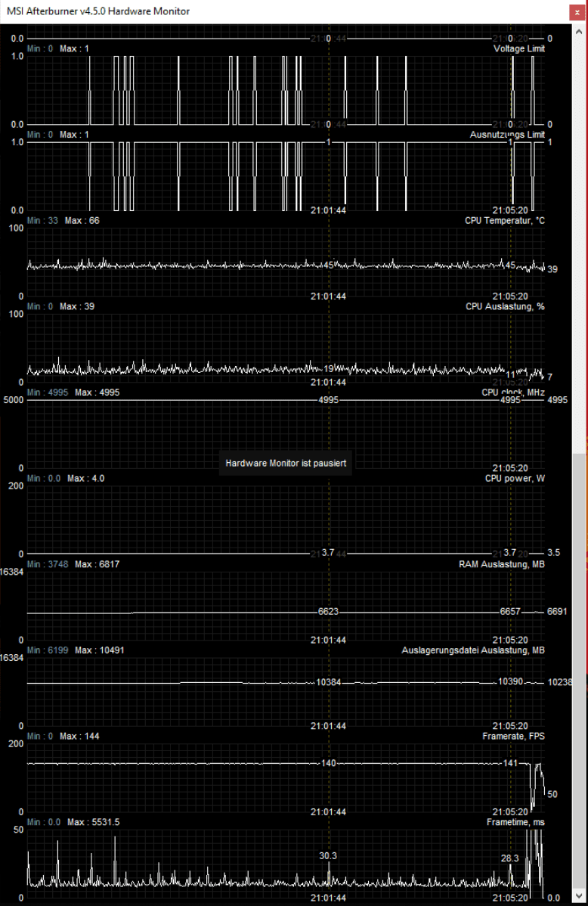This screenshot has height=906, width=588.
Task: Click the 'Min : 33' temperature value
Action: point(43,221)
